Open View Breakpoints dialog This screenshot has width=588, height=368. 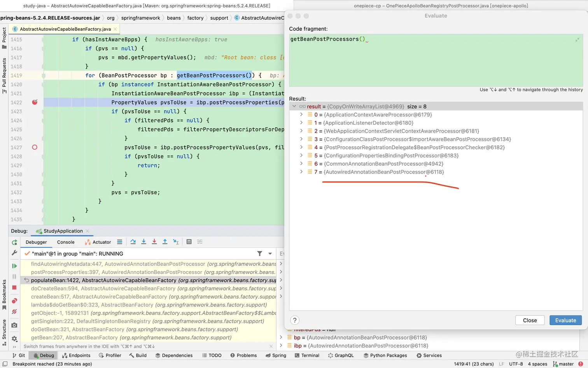[14, 301]
